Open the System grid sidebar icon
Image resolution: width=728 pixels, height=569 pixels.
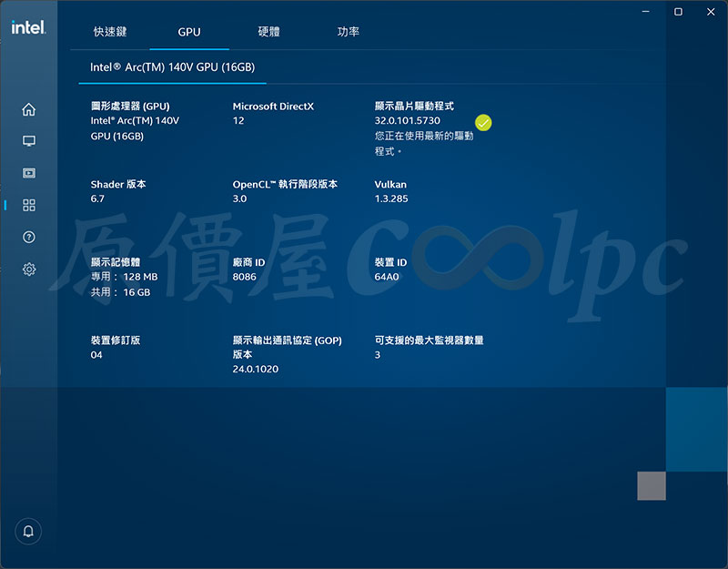tap(29, 206)
